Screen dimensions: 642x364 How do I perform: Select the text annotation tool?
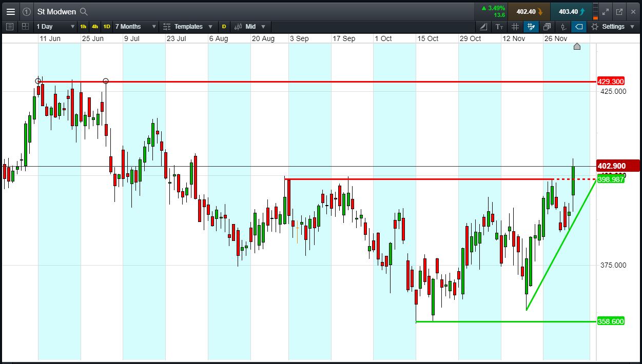coord(499,26)
